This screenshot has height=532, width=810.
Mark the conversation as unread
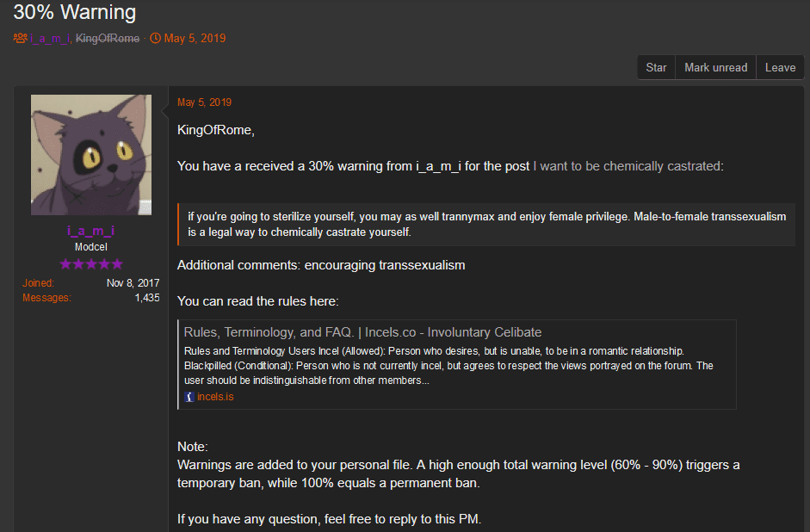715,67
